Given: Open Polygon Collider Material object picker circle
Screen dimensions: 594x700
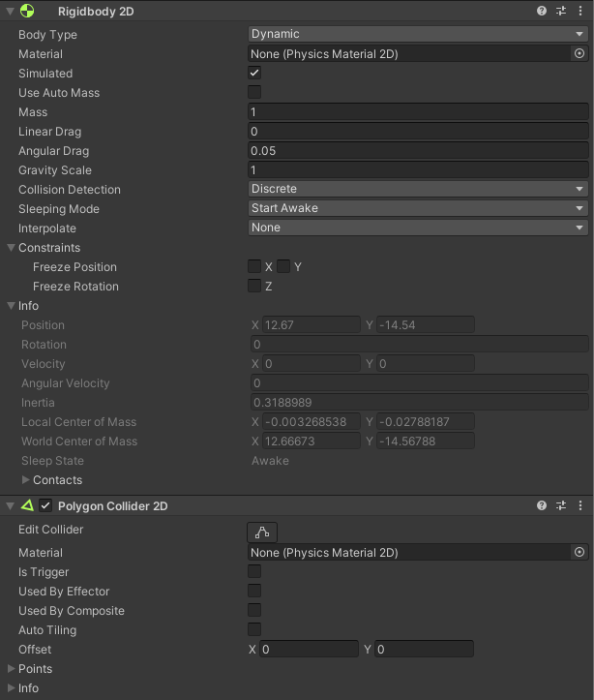Looking at the screenshot, I should (579, 552).
